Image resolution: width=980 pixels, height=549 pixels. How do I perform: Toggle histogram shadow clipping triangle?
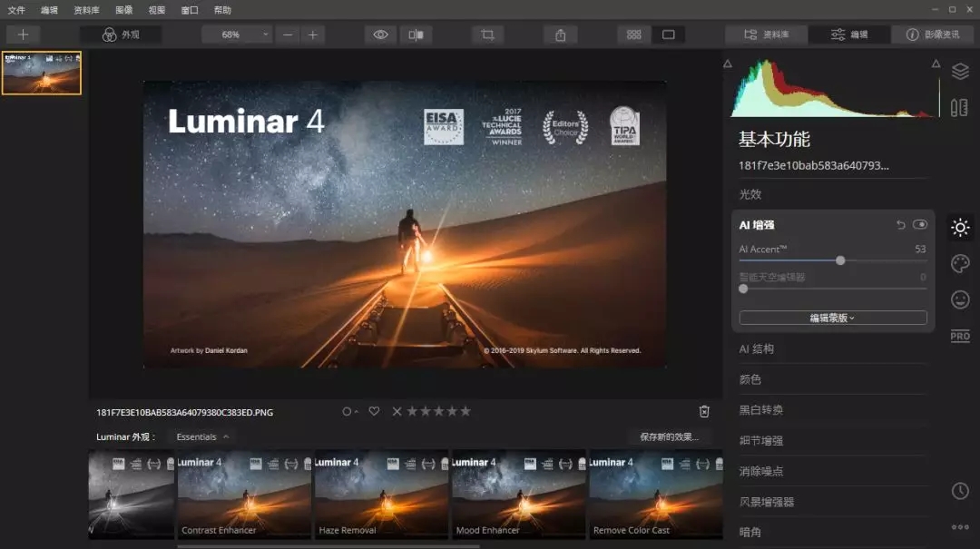(x=728, y=64)
